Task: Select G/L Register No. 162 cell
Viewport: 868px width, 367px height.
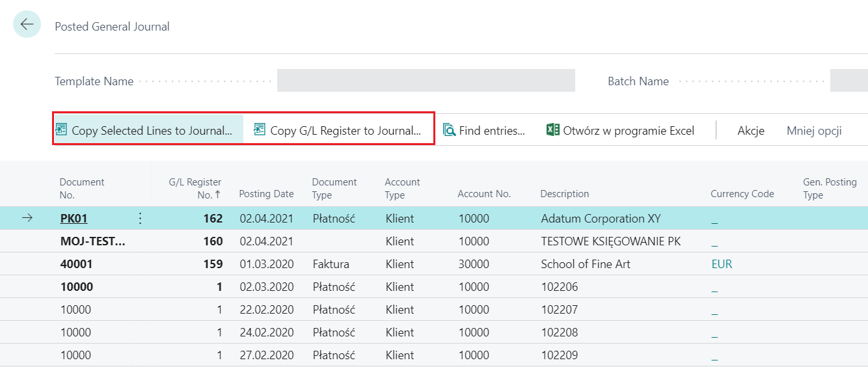Action: [x=212, y=219]
